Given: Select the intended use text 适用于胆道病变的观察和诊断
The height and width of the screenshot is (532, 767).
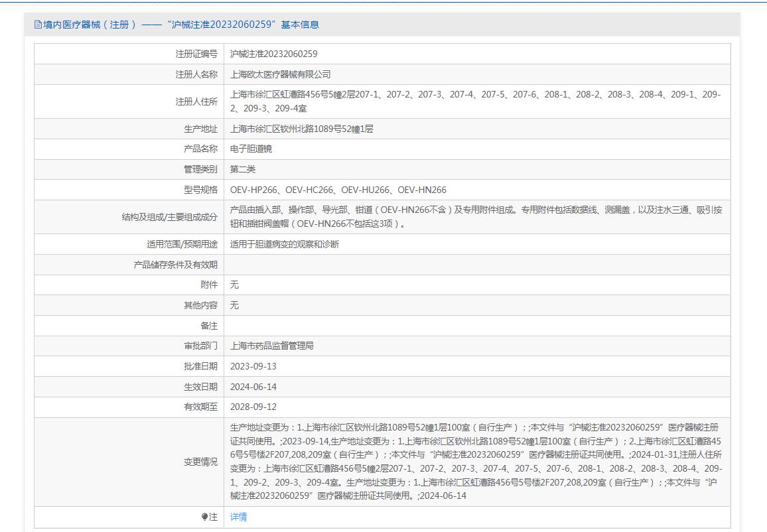Looking at the screenshot, I should point(284,244).
